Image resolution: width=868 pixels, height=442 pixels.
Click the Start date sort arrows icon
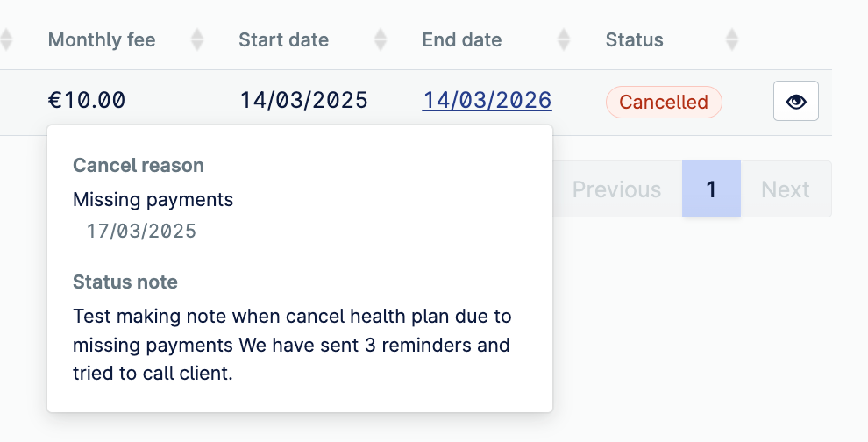[381, 39]
